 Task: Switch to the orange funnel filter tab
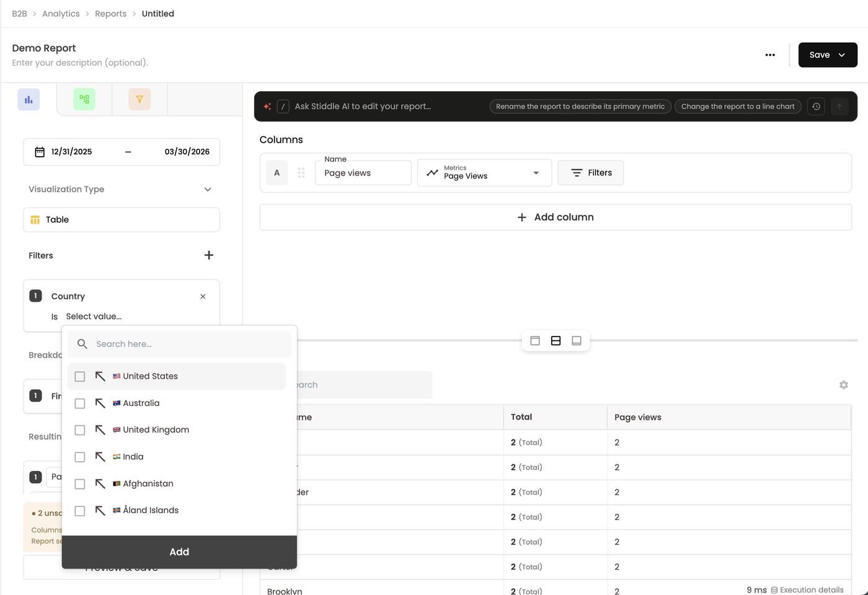139,99
